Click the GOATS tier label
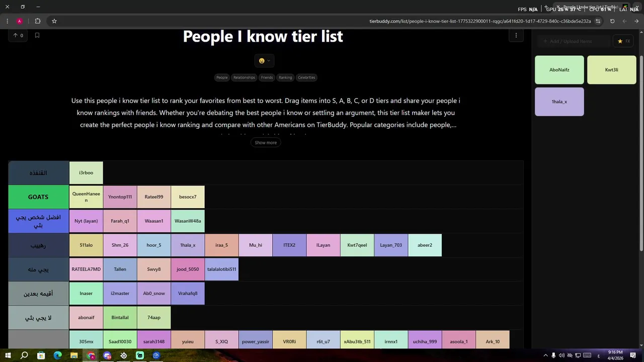Image resolution: width=644 pixels, height=362 pixels. pyautogui.click(x=38, y=197)
